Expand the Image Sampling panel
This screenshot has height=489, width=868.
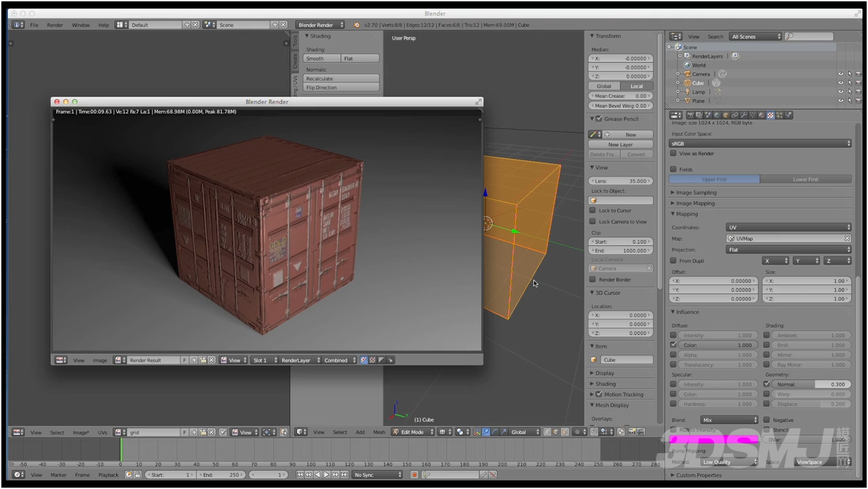pyautogui.click(x=696, y=192)
